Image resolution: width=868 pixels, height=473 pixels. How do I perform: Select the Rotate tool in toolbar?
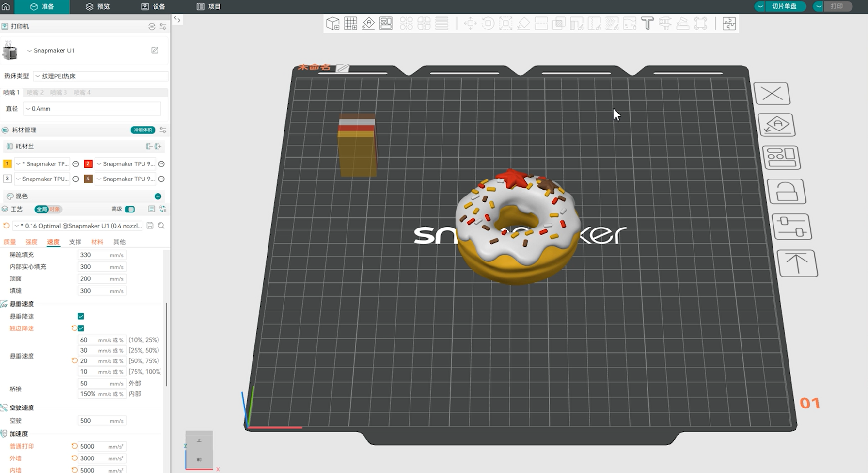pos(488,23)
